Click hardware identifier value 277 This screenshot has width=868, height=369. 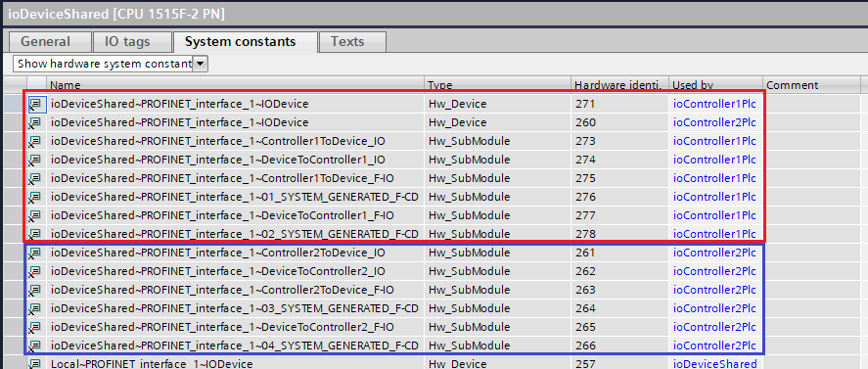pyautogui.click(x=585, y=215)
